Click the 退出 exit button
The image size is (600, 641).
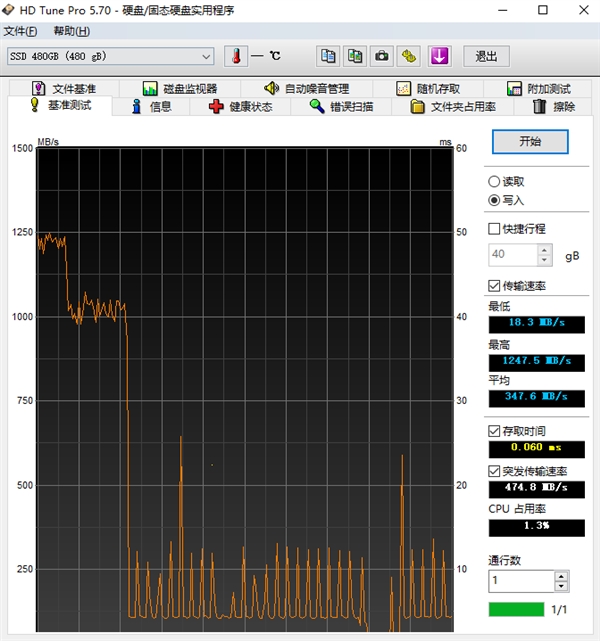(x=486, y=56)
